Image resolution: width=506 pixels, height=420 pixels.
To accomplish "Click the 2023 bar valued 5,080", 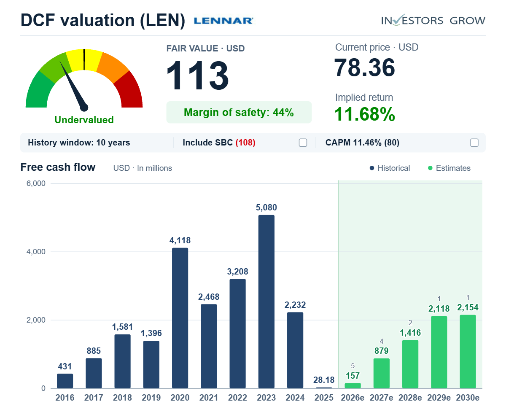I will point(266,302).
